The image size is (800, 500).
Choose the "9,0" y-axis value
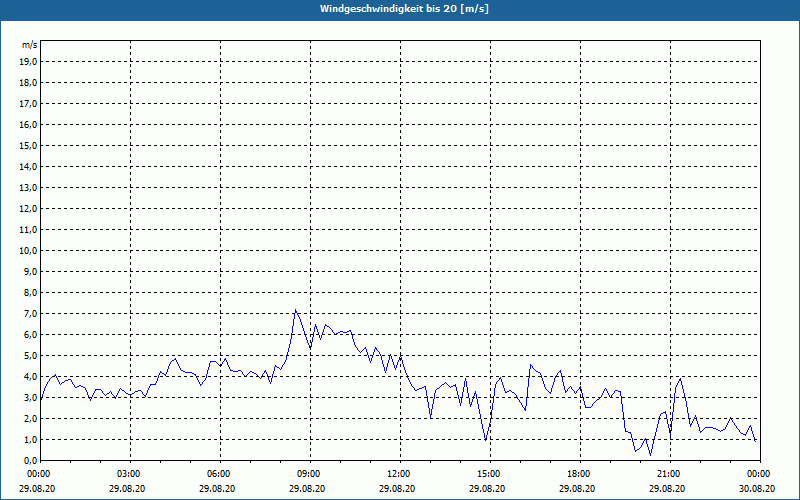31,271
